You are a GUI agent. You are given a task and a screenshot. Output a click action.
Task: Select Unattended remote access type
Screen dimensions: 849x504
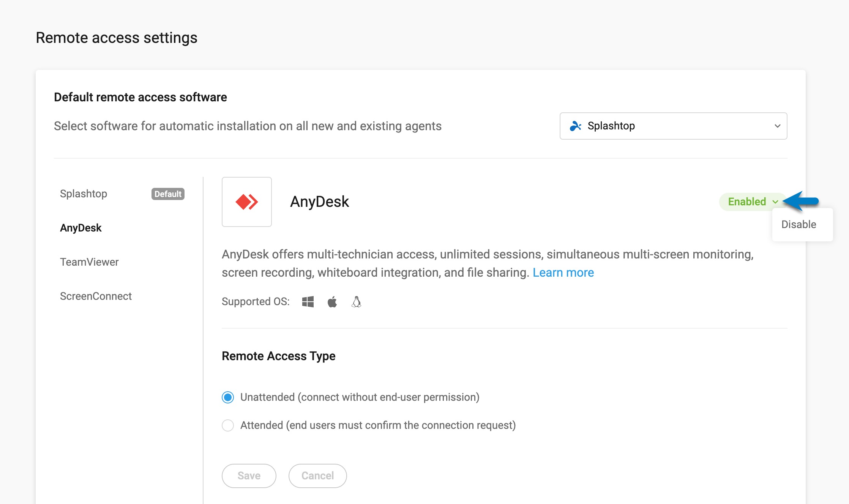click(x=228, y=397)
